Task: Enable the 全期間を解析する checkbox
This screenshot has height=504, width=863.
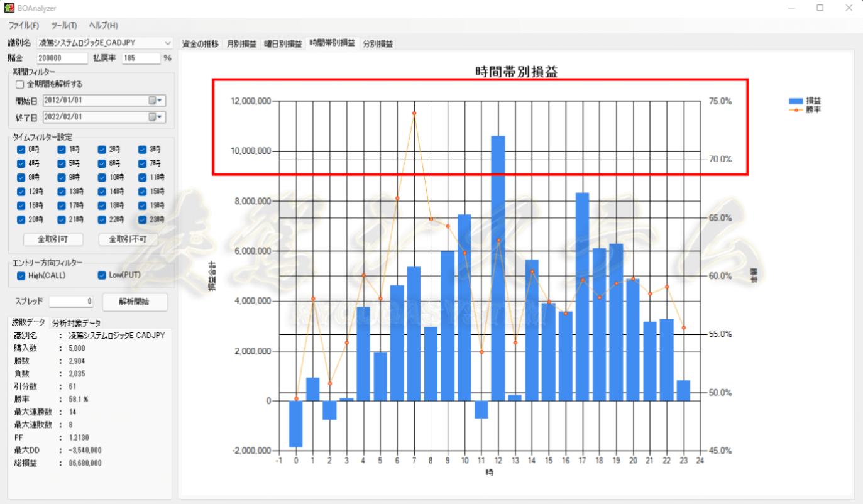Action: (x=19, y=84)
